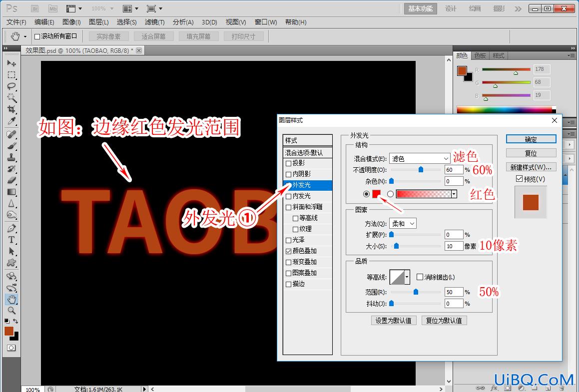579x392 pixels.
Task: Enable the 内阴影 checkbox
Action: 289,174
